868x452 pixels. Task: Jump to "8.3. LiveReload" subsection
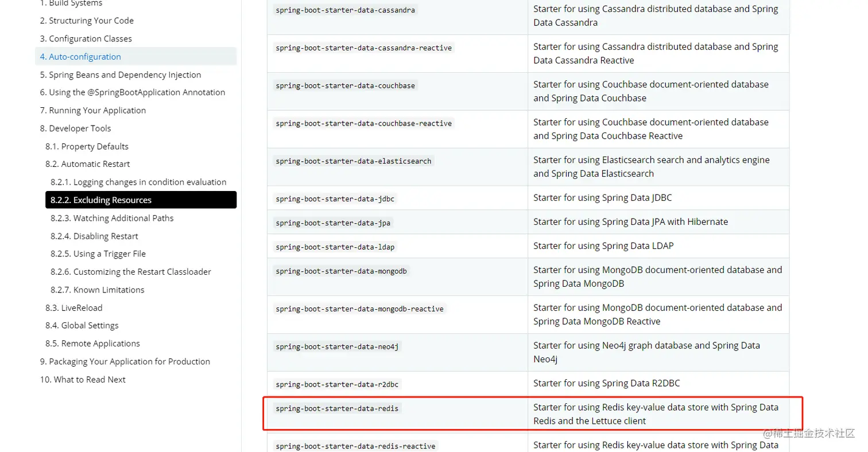(x=74, y=307)
